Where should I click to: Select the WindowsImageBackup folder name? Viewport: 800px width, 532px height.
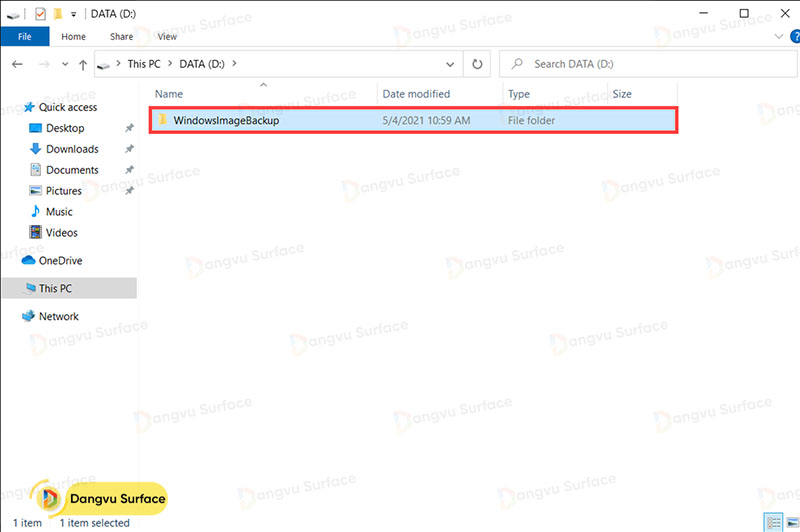226,121
